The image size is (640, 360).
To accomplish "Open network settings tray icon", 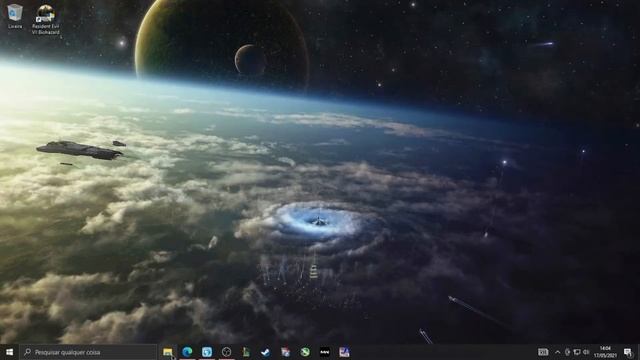I will pyautogui.click(x=577, y=352).
